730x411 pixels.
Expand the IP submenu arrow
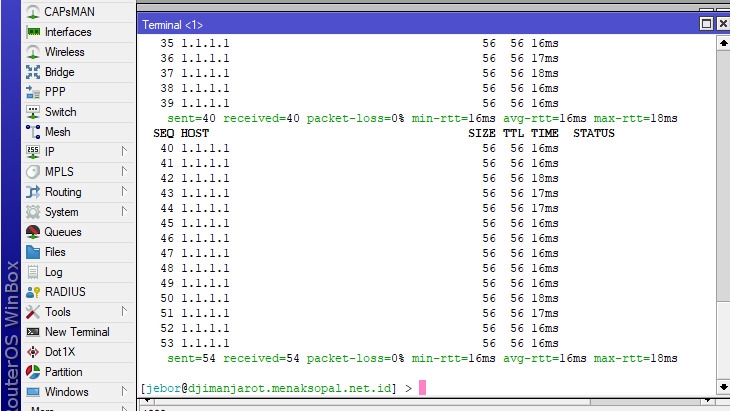(x=124, y=152)
